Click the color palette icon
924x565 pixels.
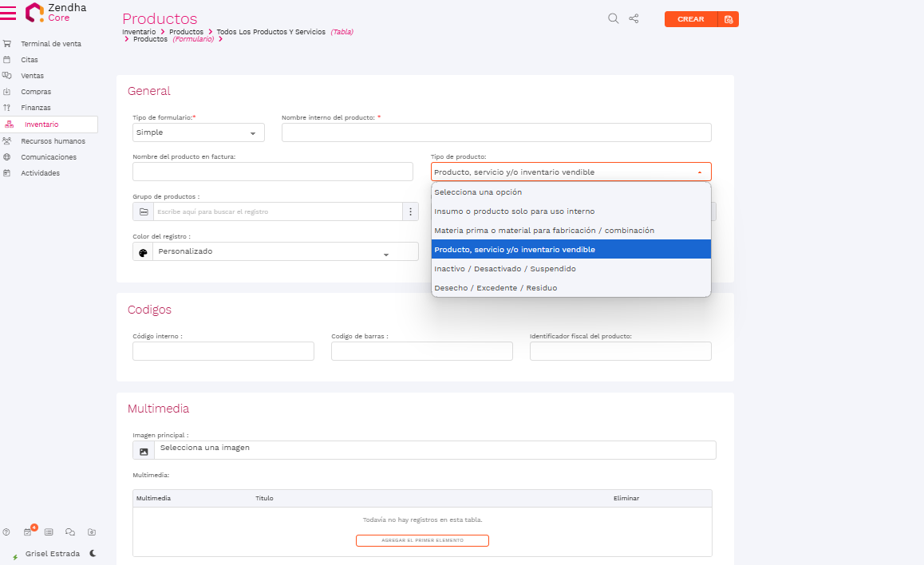143,252
